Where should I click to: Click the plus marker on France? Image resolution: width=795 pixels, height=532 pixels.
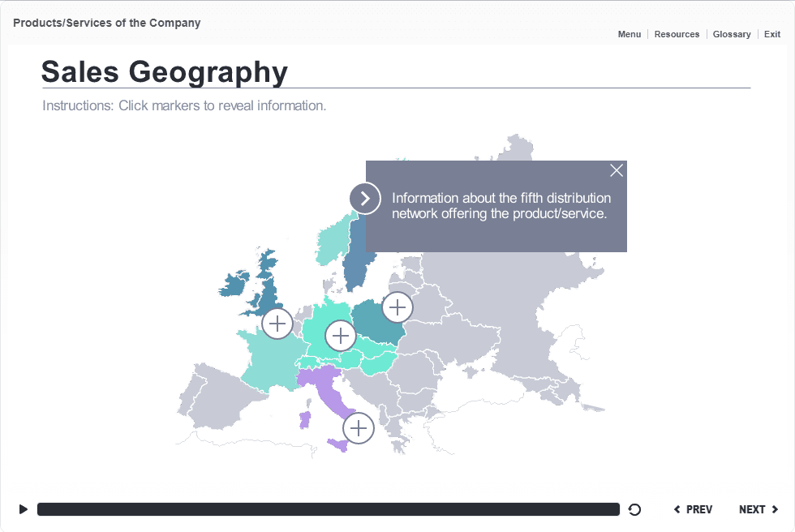point(277,323)
